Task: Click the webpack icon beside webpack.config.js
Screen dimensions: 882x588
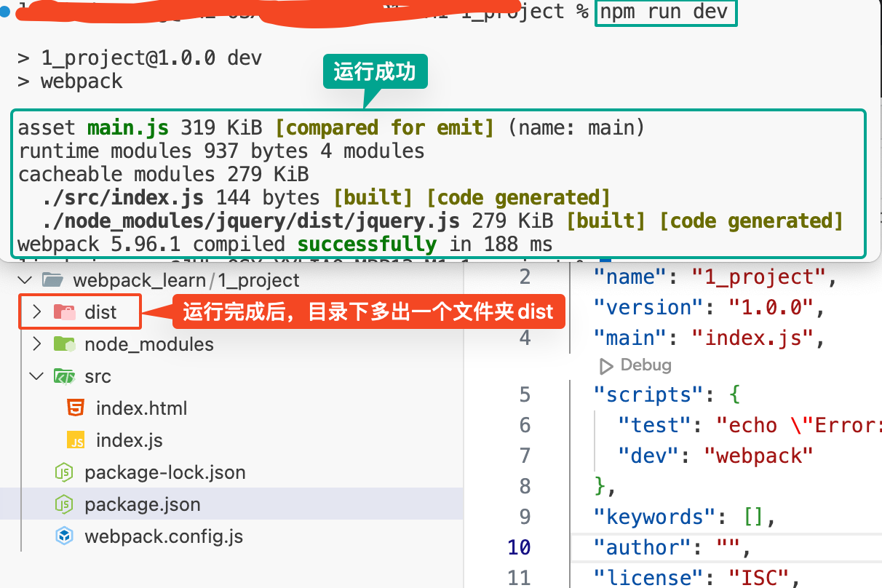Action: 65,536
